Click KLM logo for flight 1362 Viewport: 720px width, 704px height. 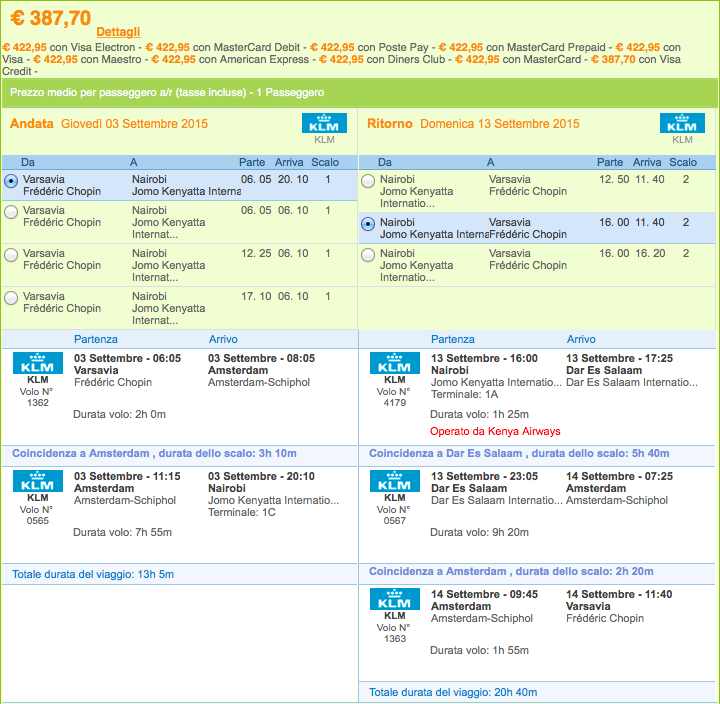[38, 363]
